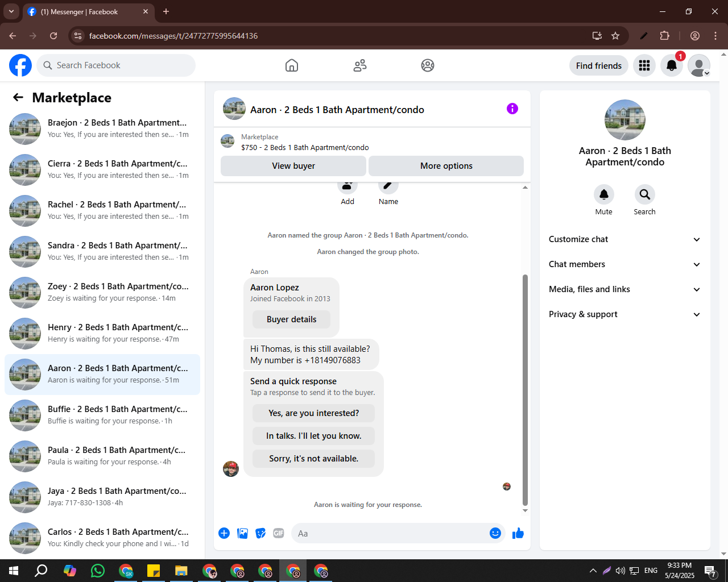Open taskbar search magnifier

click(41, 571)
